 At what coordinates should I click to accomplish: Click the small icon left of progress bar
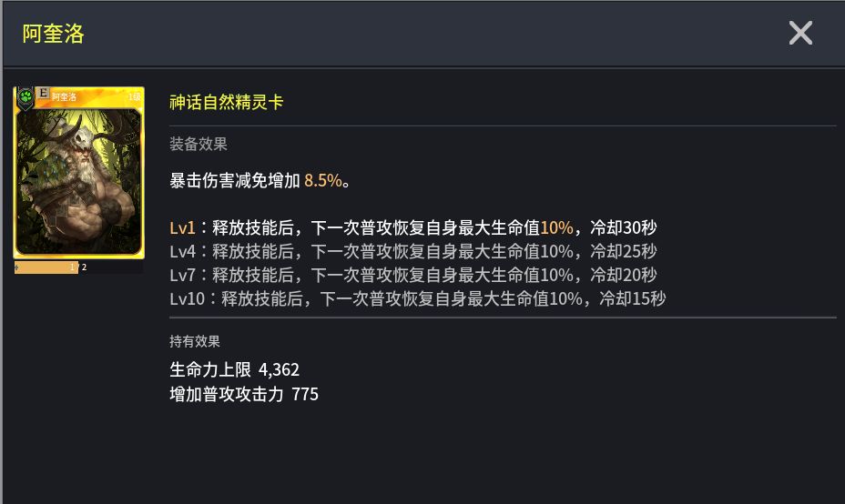click(17, 267)
